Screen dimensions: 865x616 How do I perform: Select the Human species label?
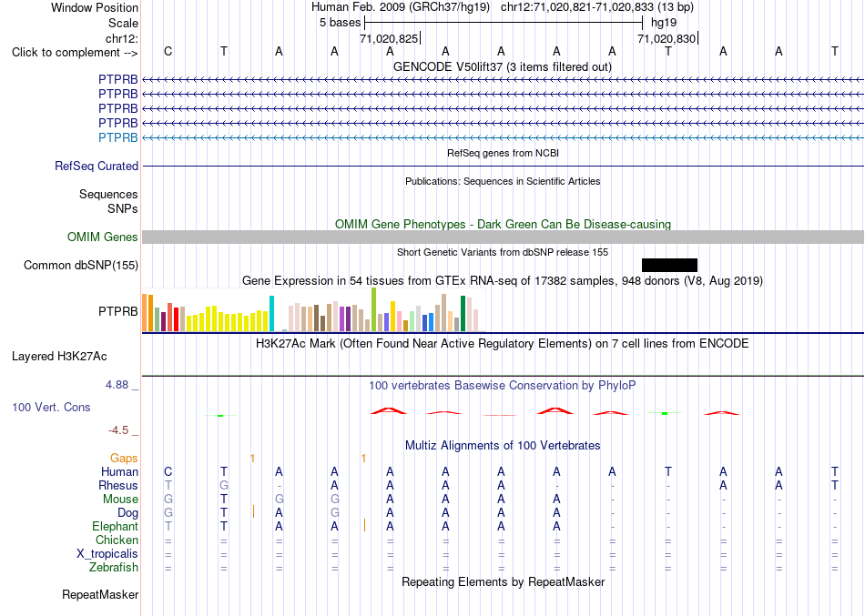(119, 471)
